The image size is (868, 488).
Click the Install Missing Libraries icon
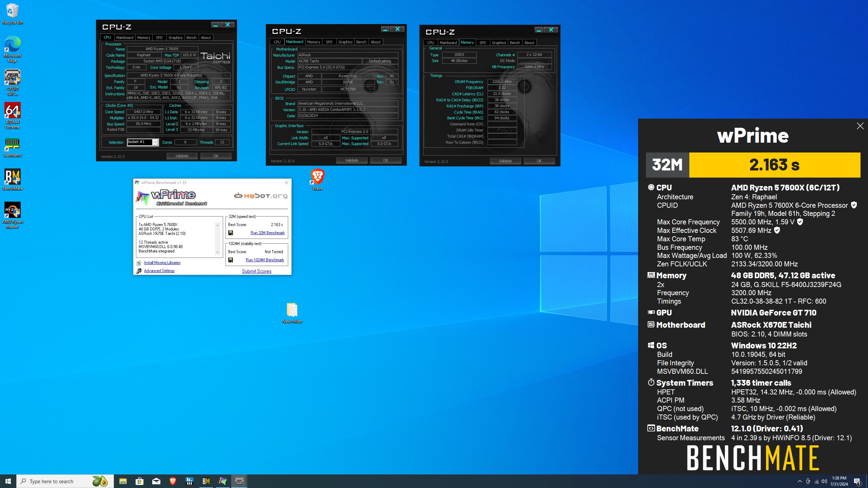(138, 263)
